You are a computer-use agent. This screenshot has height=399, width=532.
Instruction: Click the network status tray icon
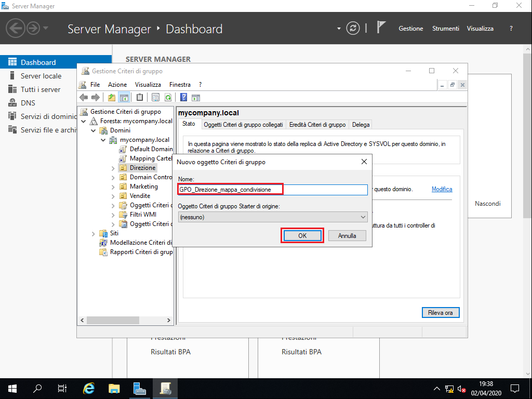click(x=449, y=389)
